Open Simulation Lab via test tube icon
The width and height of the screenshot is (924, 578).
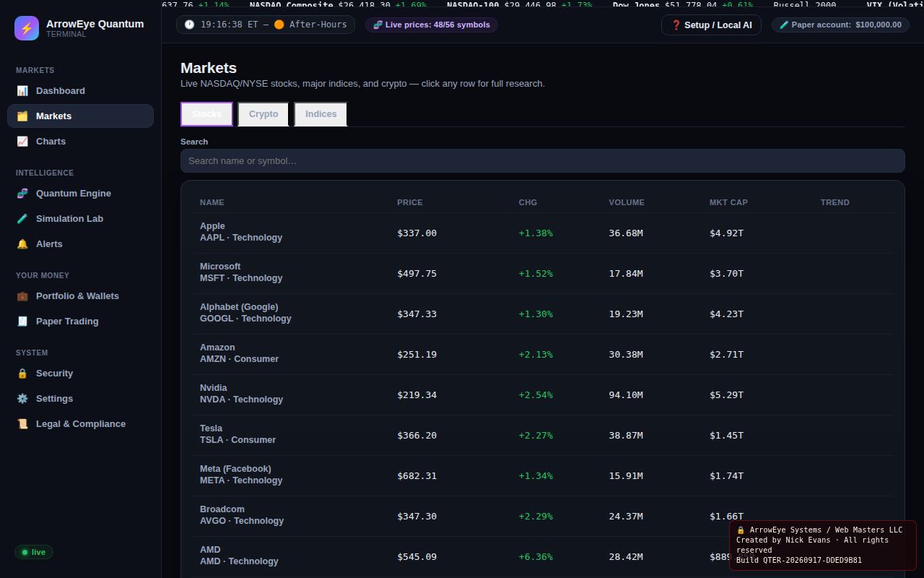(x=22, y=219)
